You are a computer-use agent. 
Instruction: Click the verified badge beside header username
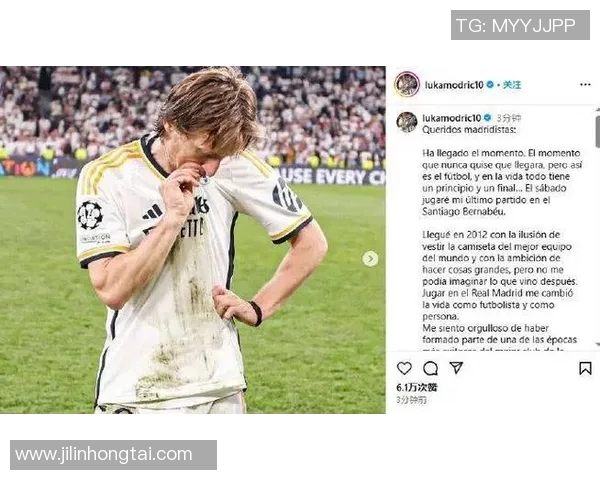coord(490,85)
